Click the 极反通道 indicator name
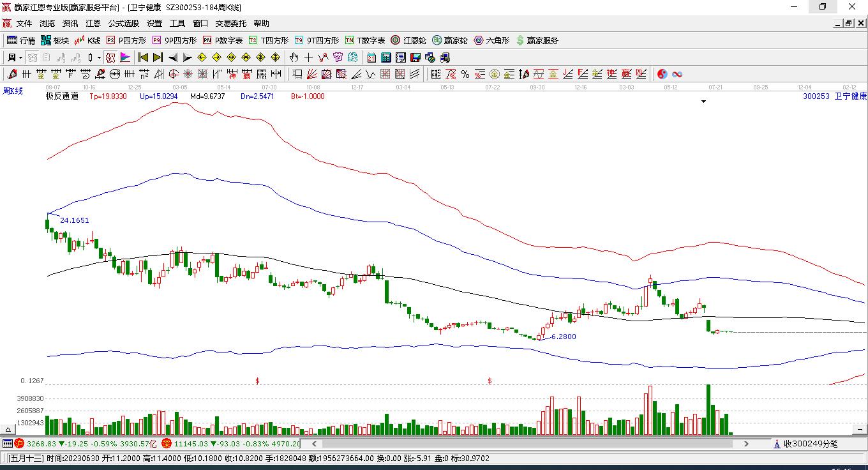Screen dimensions: 868x470 click(x=63, y=96)
